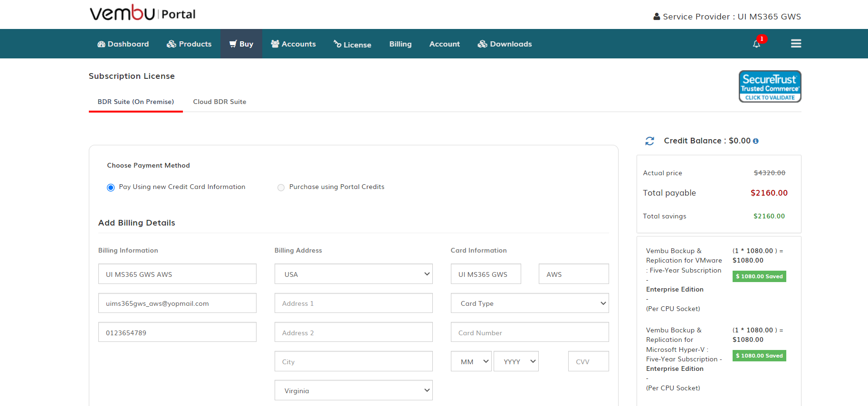The image size is (868, 406).
Task: Click the cardholder first name field
Action: pos(486,274)
